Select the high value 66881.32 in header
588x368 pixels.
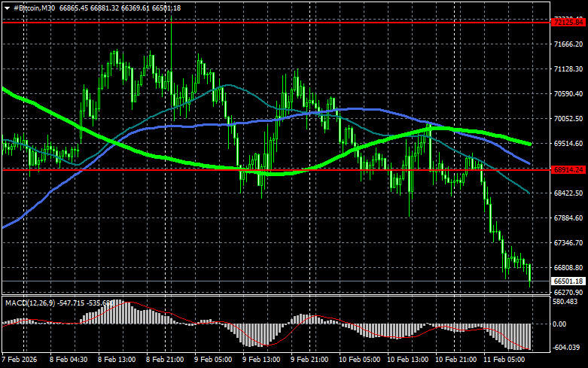coord(105,8)
